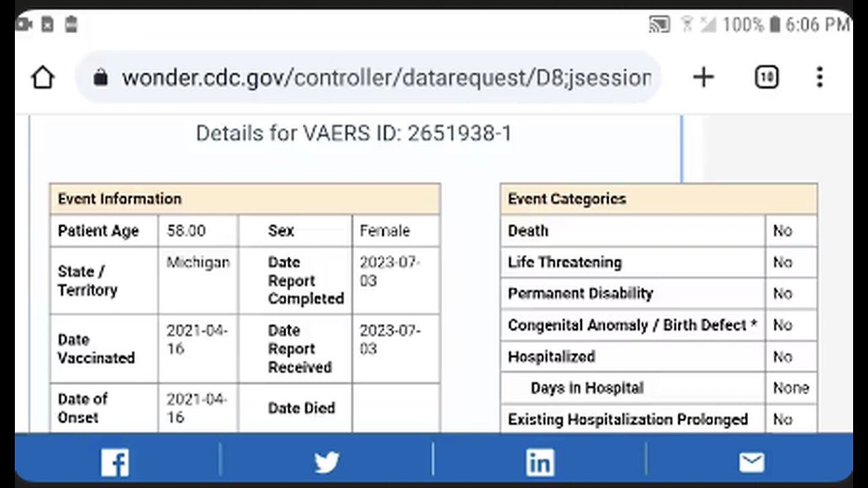This screenshot has width=868, height=488.
Task: Click the Michigan state value cell
Action: 198,263
